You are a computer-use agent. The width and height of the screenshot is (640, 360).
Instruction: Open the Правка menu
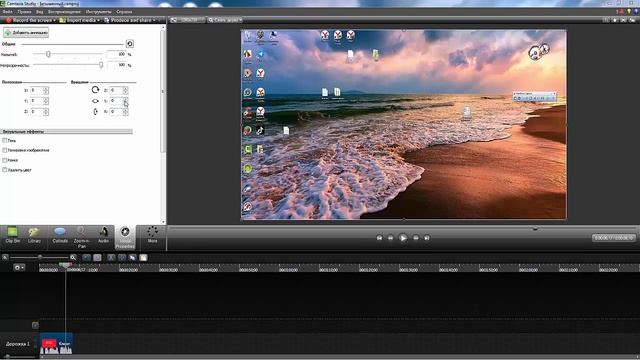click(x=24, y=12)
